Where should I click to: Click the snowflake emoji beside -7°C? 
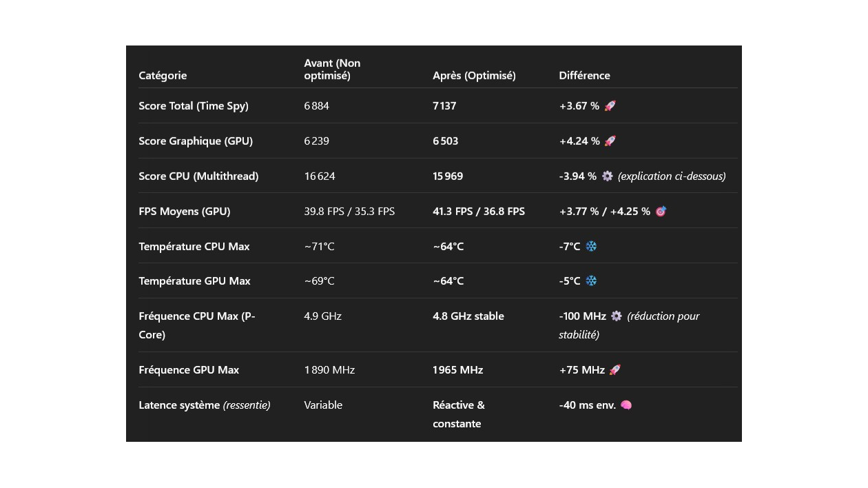pyautogui.click(x=591, y=246)
